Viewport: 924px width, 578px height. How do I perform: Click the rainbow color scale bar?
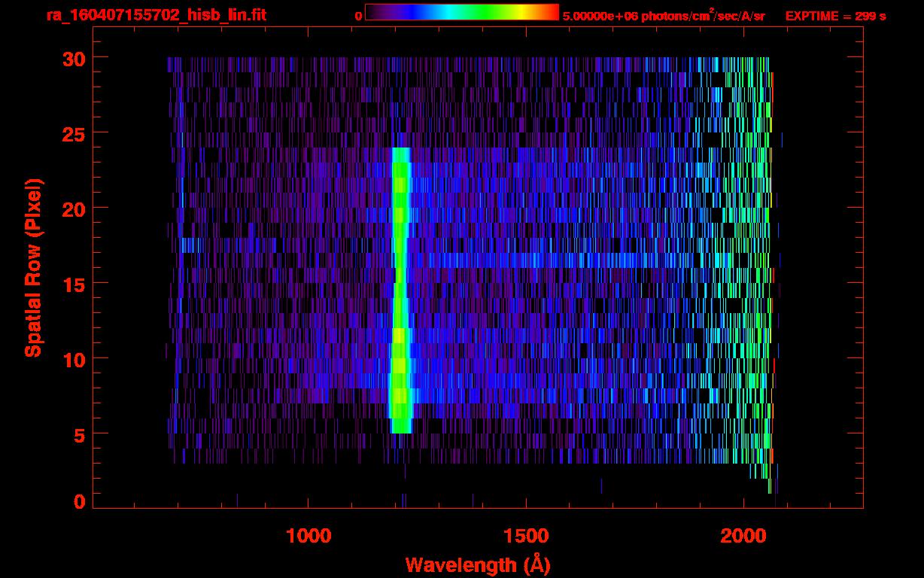pyautogui.click(x=461, y=13)
